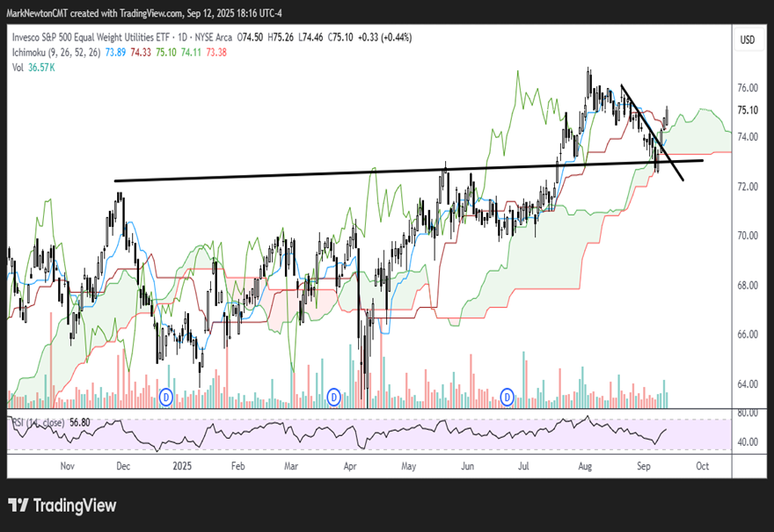The width and height of the screenshot is (774, 532).
Task: Click the +0.33 (+0.44%) change value
Action: coord(384,38)
